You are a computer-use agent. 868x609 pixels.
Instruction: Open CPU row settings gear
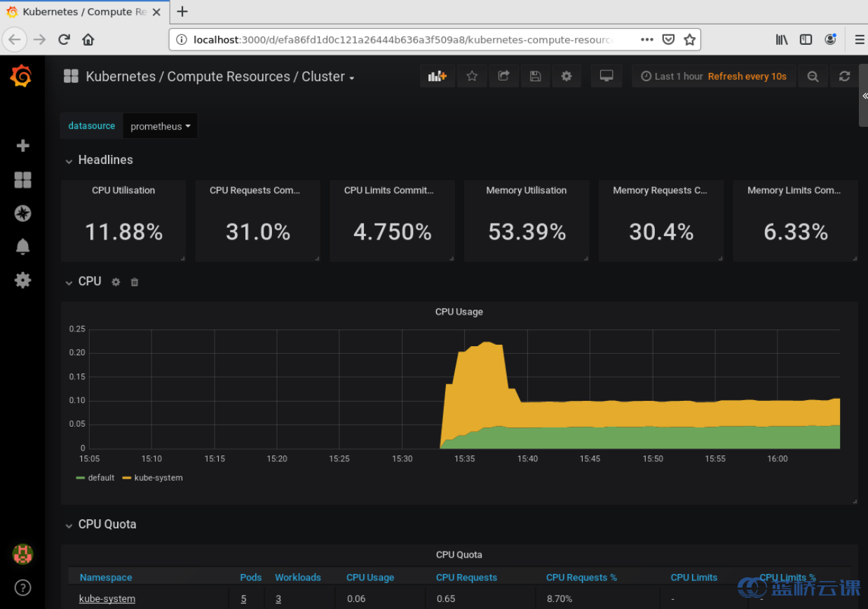(x=116, y=282)
